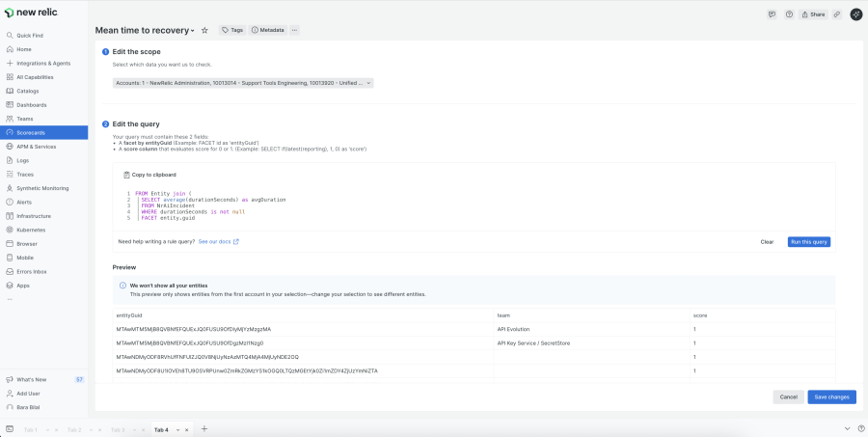Screen dimensions: 868x437
Task: Open the help question-mark icon at top right
Action: (x=789, y=14)
